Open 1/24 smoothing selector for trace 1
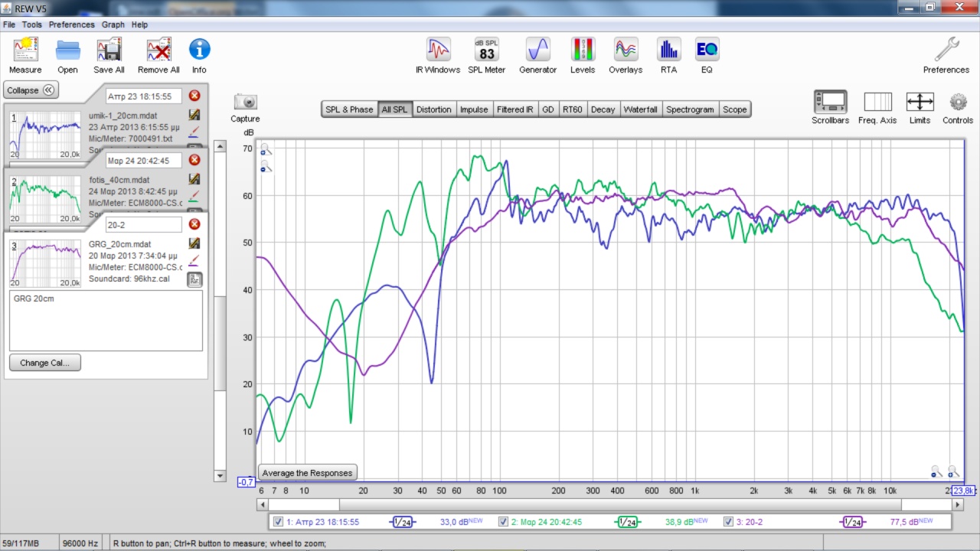The height and width of the screenshot is (551, 980). tap(402, 522)
